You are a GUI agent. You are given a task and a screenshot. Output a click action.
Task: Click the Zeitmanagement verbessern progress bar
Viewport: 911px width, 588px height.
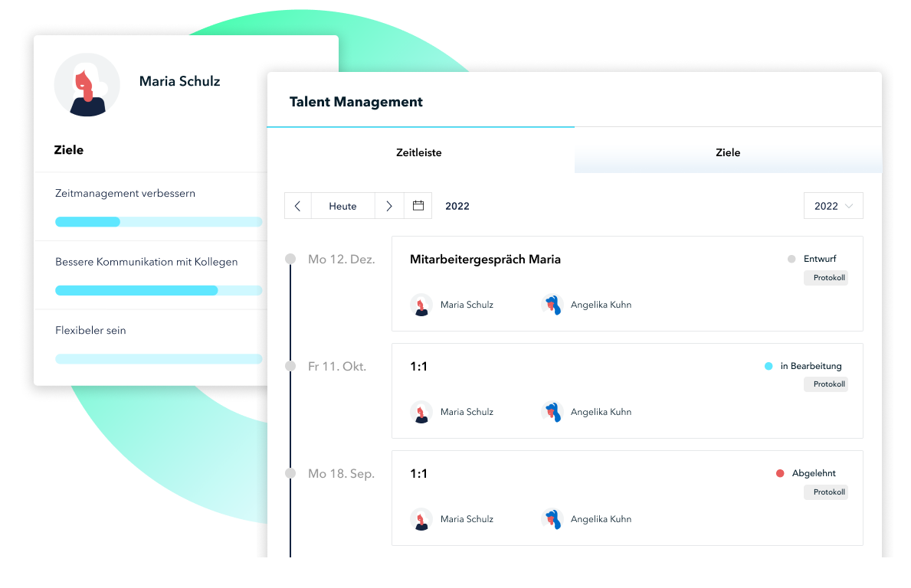(x=159, y=222)
